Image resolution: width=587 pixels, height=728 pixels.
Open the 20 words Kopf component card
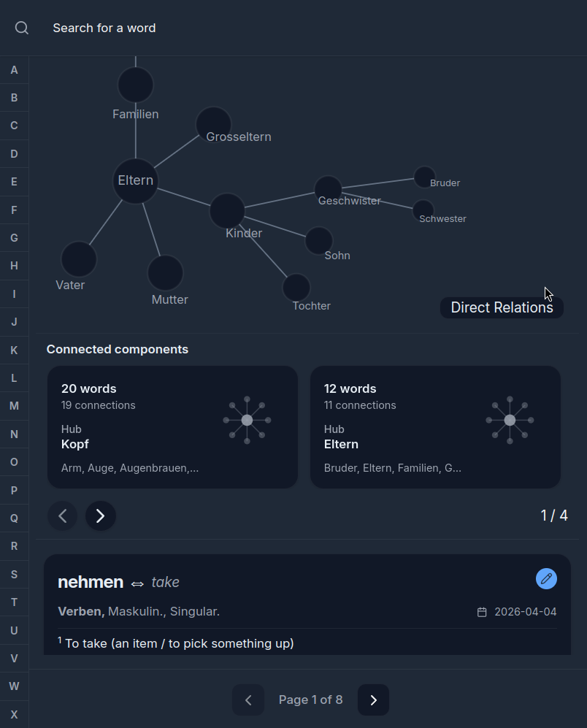[x=172, y=426]
